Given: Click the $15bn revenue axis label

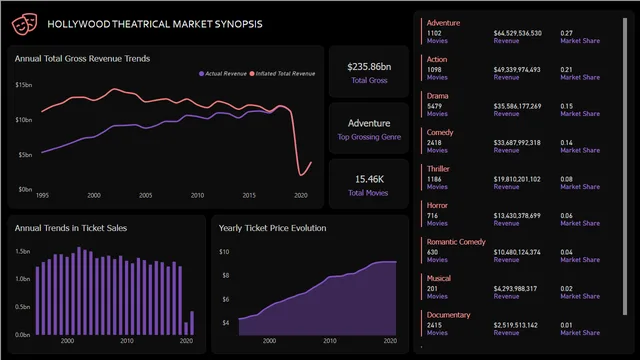Looking at the screenshot, I should pos(23,85).
